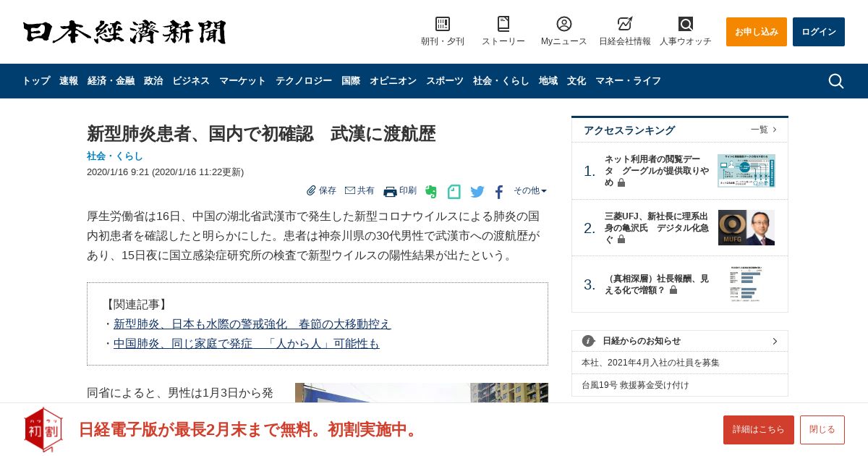Open notice 本社、2021年4月入社の社員を募集

click(650, 363)
